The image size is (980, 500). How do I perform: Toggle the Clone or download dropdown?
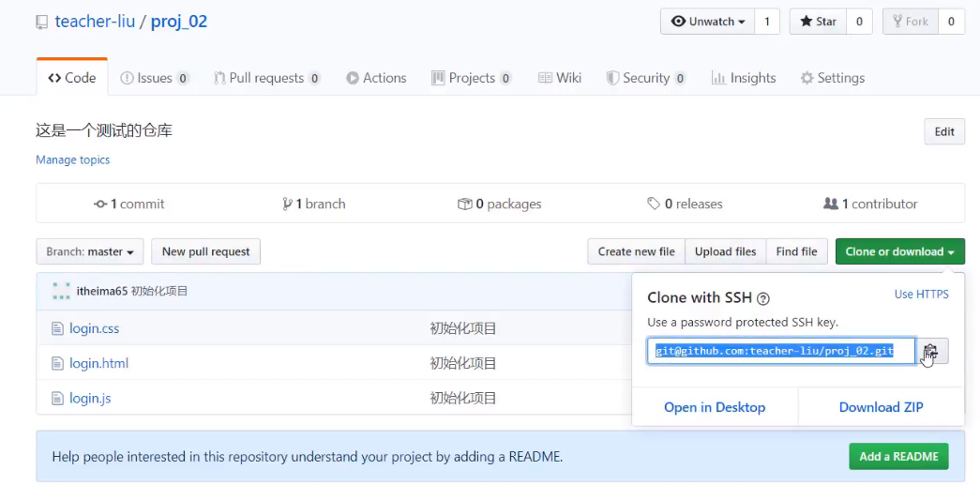pyautogui.click(x=900, y=251)
